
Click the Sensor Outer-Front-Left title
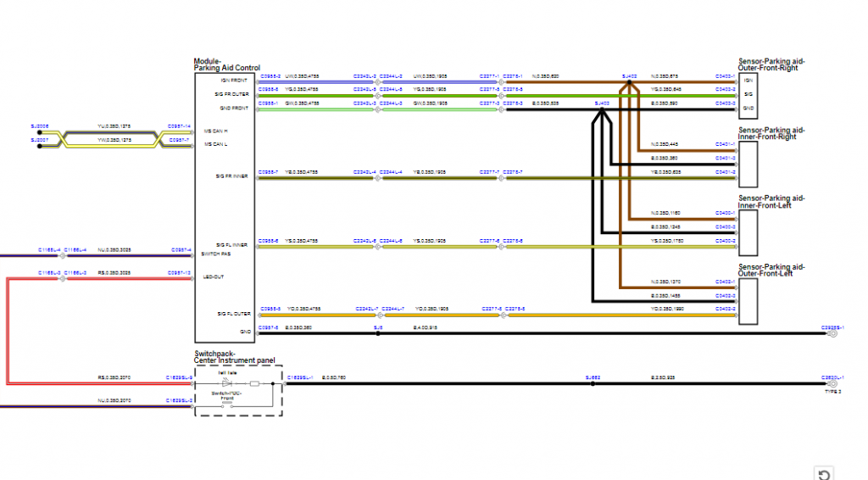tap(771, 271)
